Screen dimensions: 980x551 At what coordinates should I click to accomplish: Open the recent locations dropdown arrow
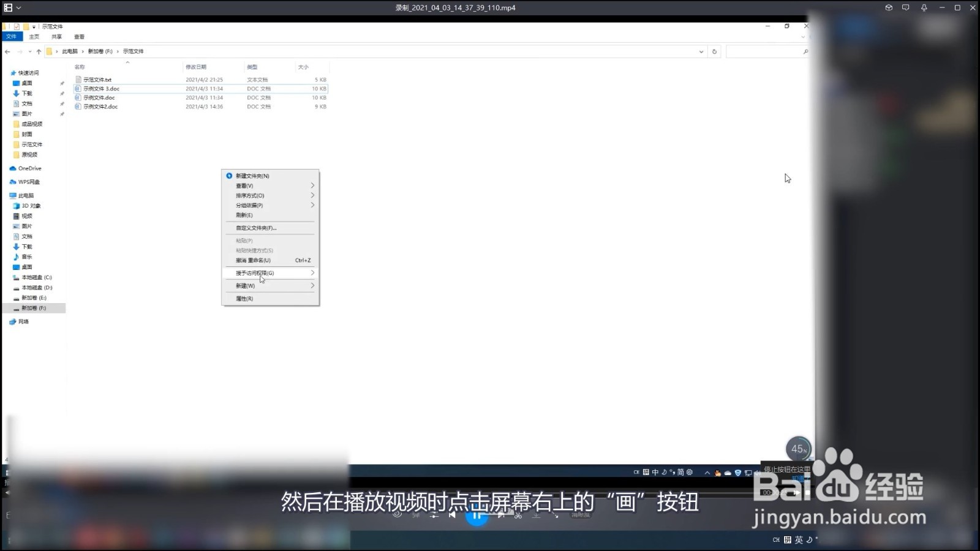(x=29, y=51)
